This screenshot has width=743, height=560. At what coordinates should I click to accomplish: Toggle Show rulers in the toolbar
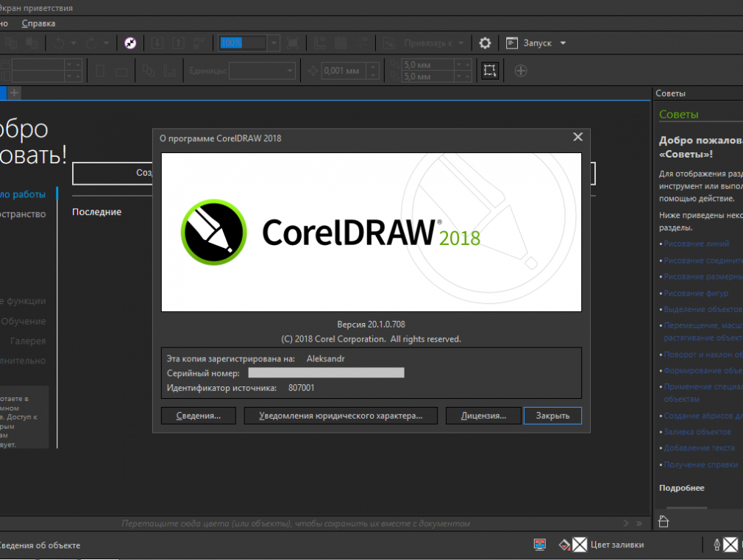click(320, 43)
